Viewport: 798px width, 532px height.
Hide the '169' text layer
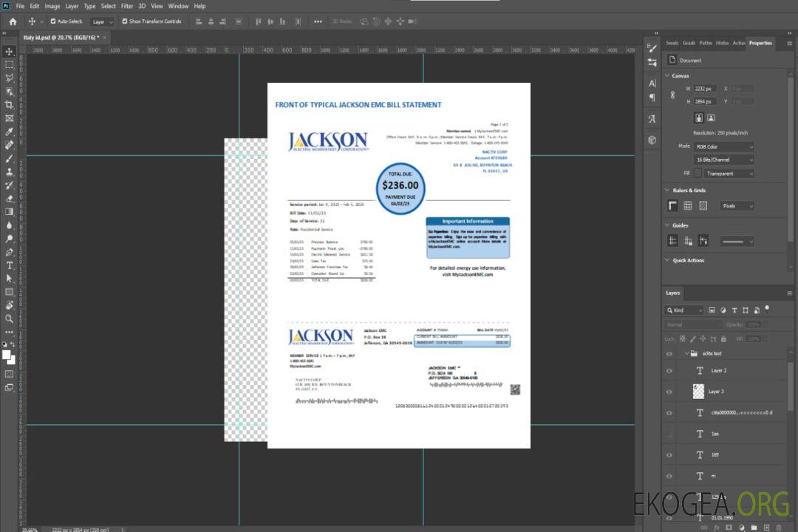pyautogui.click(x=669, y=455)
